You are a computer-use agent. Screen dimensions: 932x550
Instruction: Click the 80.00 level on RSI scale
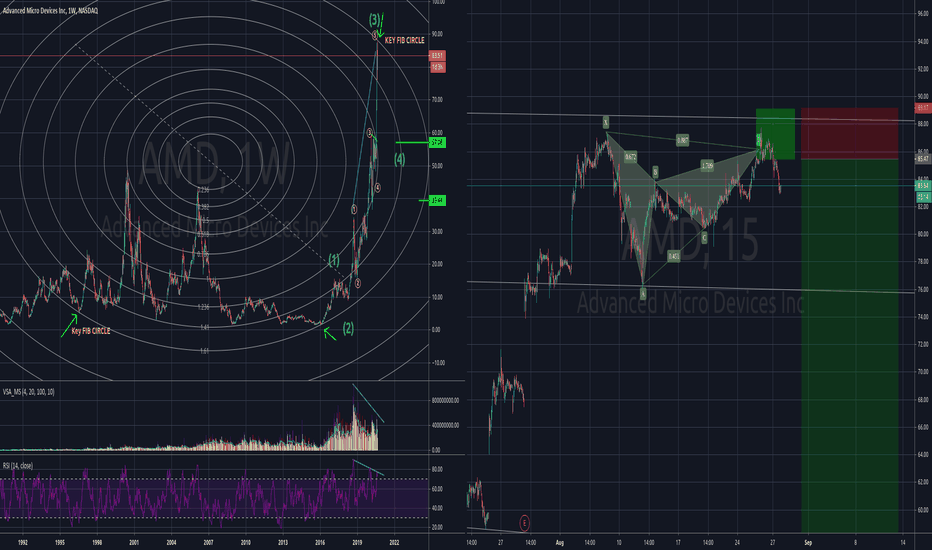[x=436, y=470]
